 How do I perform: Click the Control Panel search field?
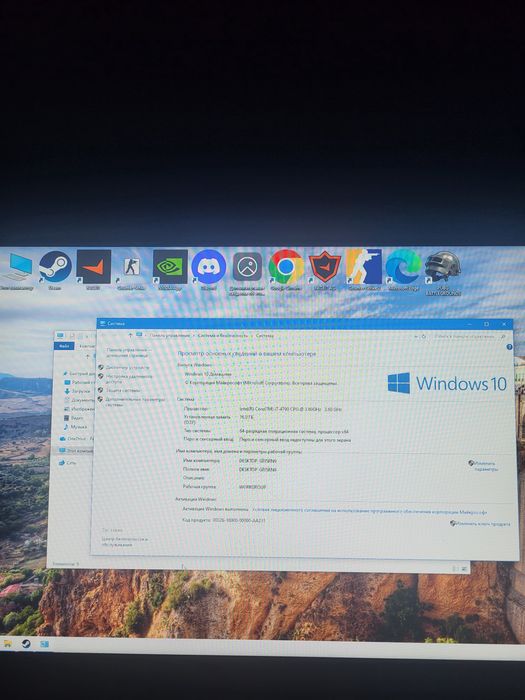pos(468,336)
